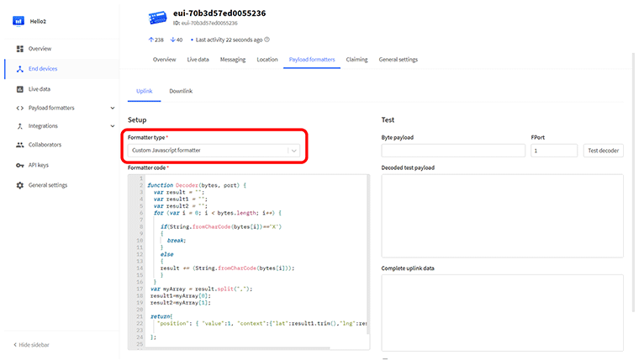Click the help icon beside Last activity

coord(267,40)
